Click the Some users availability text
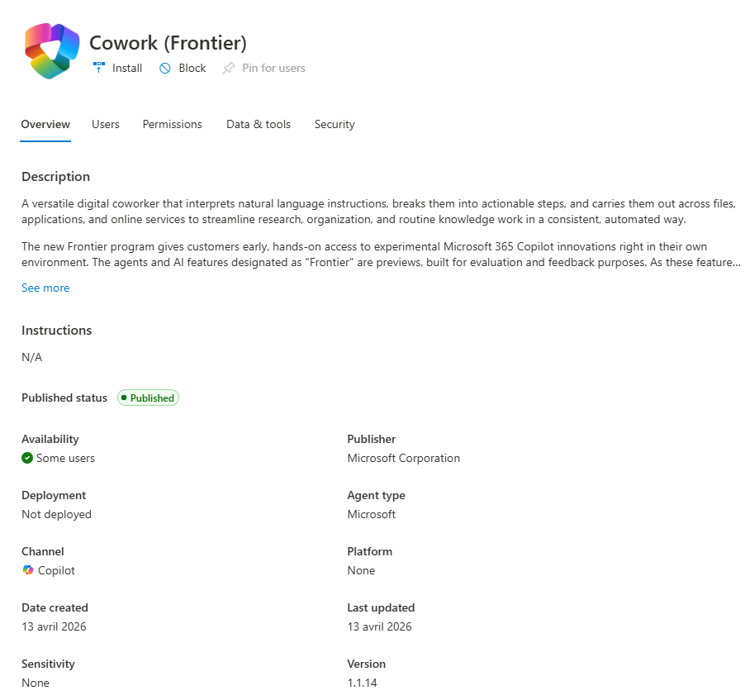 65,458
